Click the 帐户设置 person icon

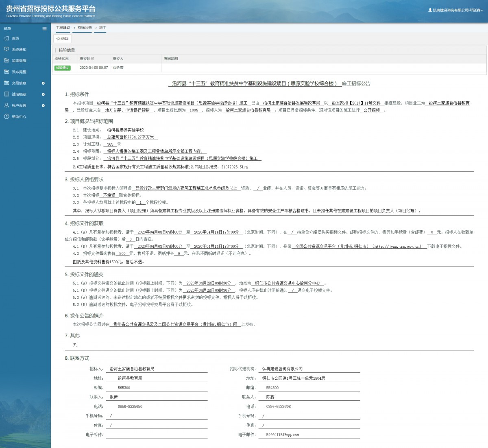[7, 105]
